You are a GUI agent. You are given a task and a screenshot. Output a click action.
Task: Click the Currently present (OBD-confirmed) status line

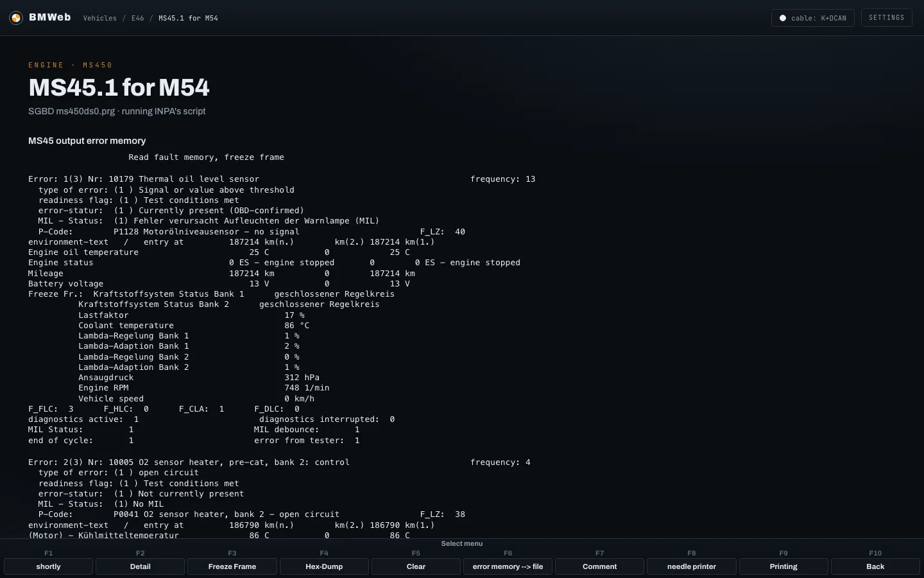(171, 211)
